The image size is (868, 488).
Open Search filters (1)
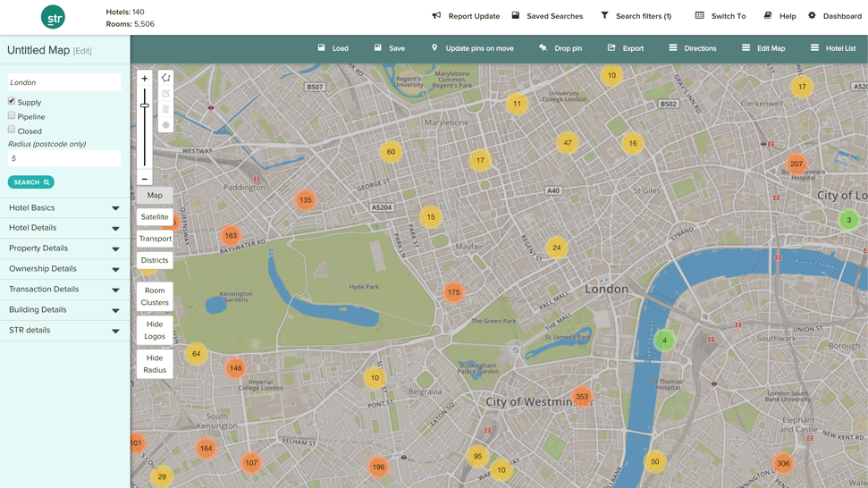[x=635, y=16]
